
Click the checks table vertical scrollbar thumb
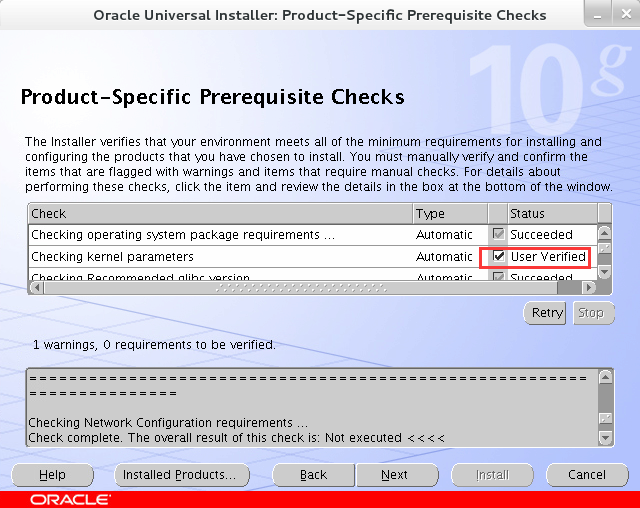pos(604,248)
